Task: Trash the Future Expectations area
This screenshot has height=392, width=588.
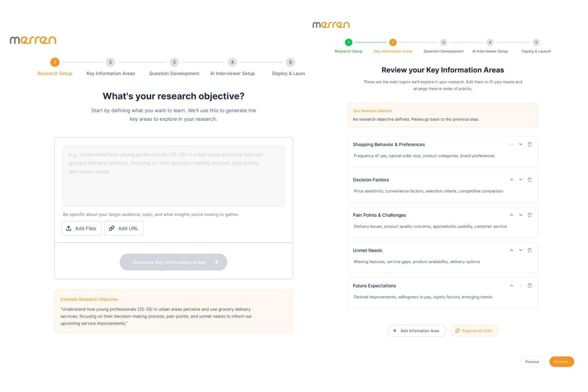Action: click(529, 286)
